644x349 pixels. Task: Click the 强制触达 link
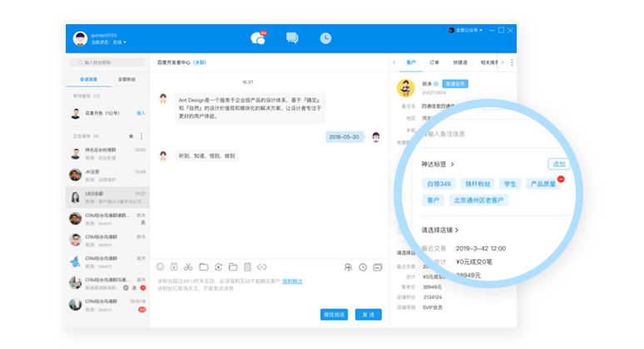pyautogui.click(x=292, y=282)
